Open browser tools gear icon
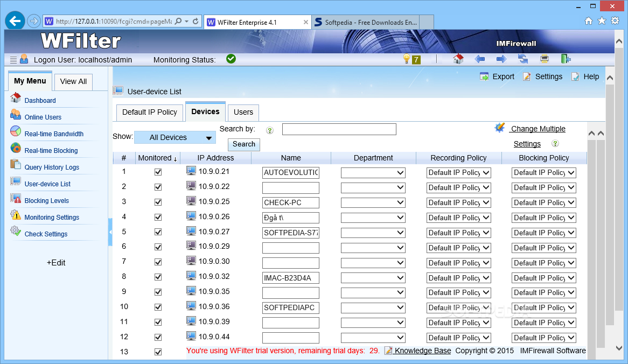Viewport: 628px width, 364px height. tap(615, 21)
